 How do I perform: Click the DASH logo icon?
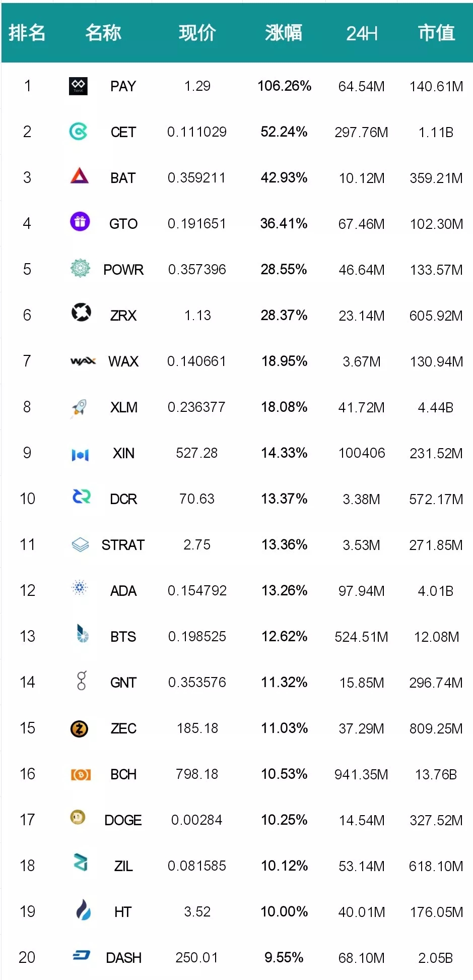(81, 955)
